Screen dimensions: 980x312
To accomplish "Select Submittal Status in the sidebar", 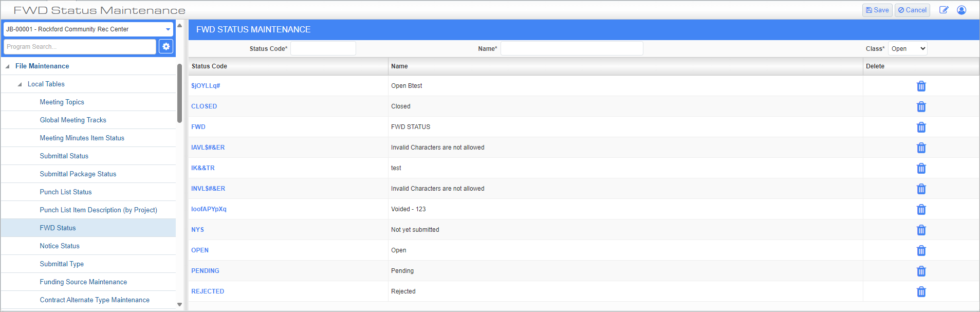I will (x=64, y=156).
